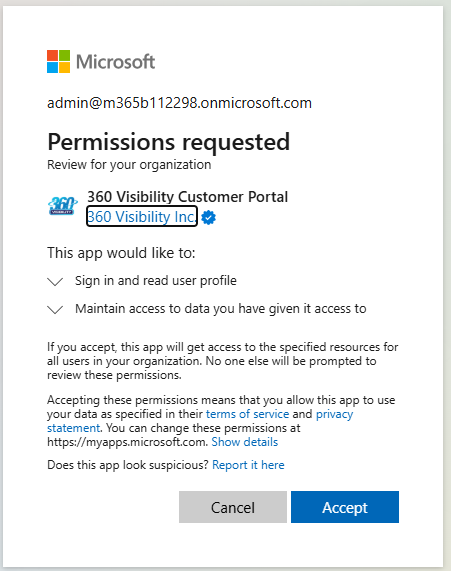Click the blue verified publisher badge

(208, 217)
